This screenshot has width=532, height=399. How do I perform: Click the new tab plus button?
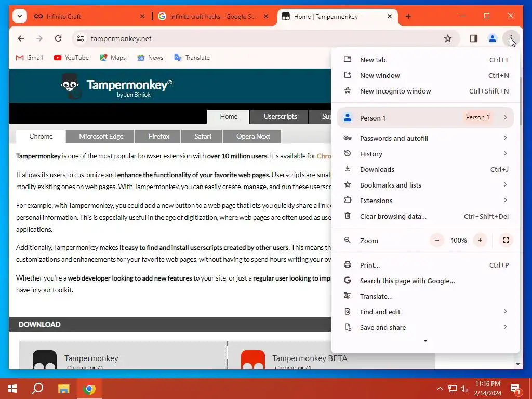(408, 16)
